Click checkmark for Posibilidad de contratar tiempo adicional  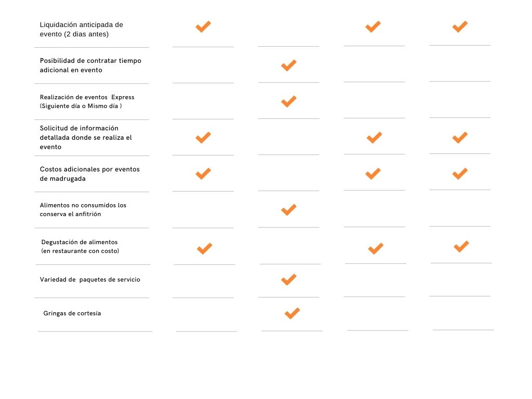pos(289,65)
